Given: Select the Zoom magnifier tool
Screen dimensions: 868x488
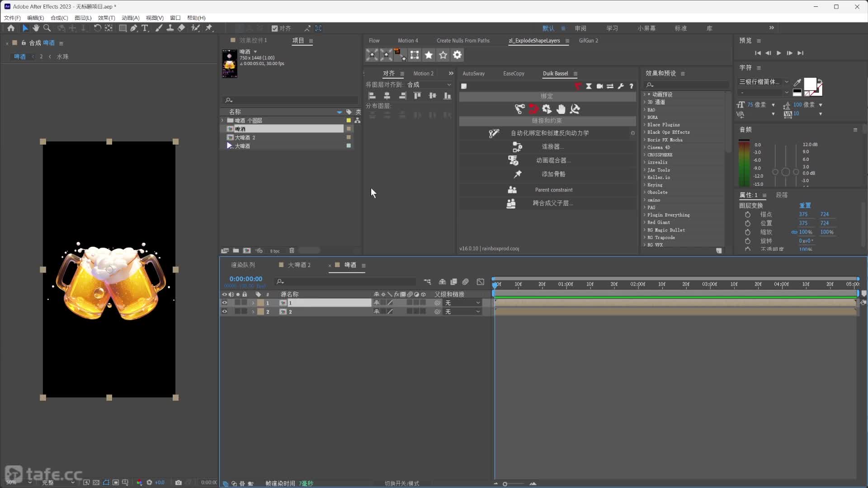Looking at the screenshot, I should click(47, 28).
